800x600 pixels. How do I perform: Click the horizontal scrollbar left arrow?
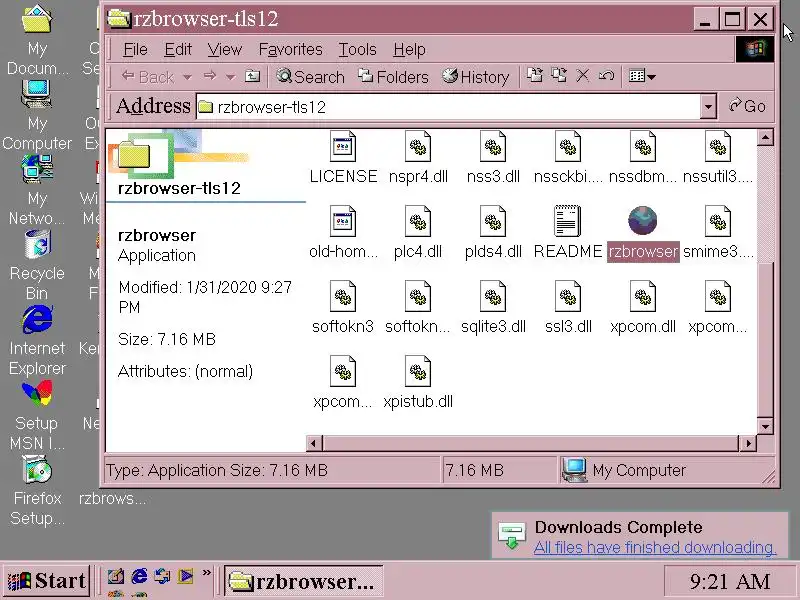pyautogui.click(x=314, y=443)
